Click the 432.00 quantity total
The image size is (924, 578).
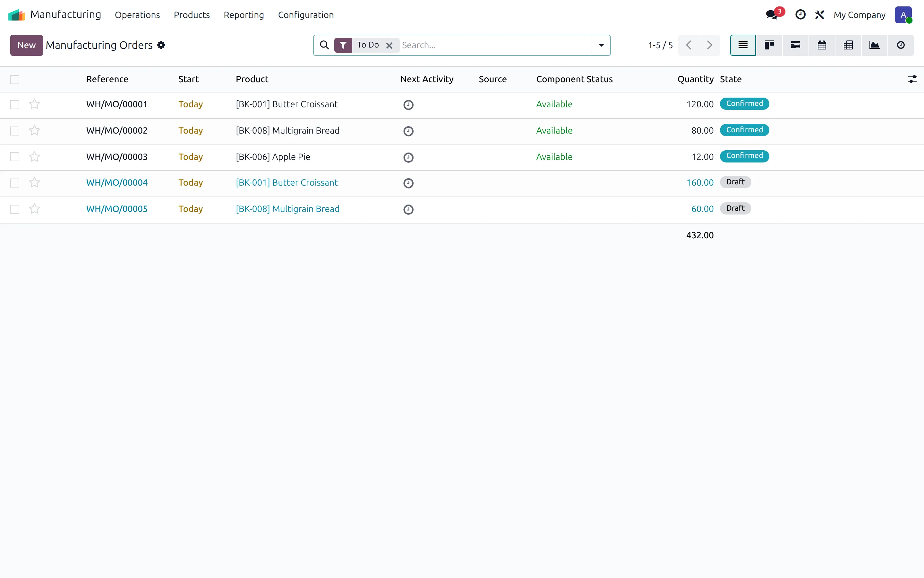(700, 235)
